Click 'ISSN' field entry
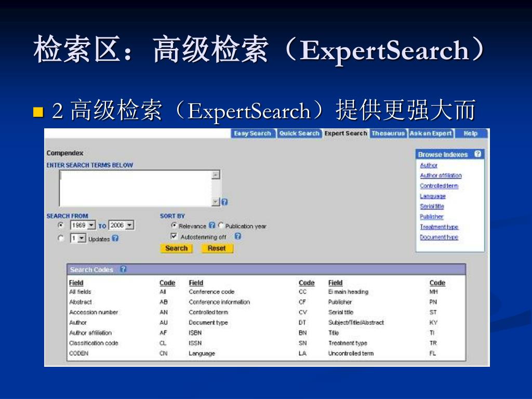 pos(195,343)
